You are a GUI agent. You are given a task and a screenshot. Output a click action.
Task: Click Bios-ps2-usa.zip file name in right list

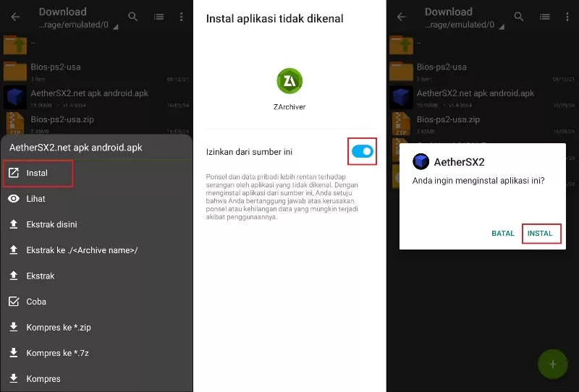pyautogui.click(x=448, y=119)
